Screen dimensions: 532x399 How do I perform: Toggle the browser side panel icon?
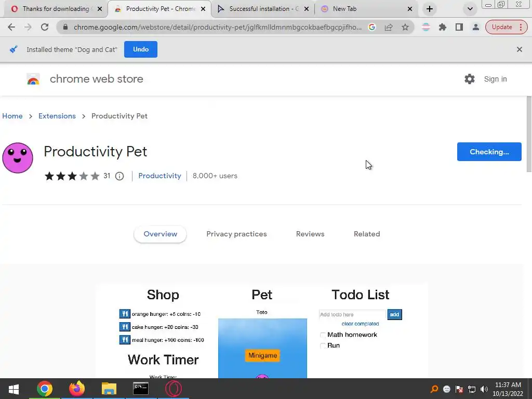point(459,27)
